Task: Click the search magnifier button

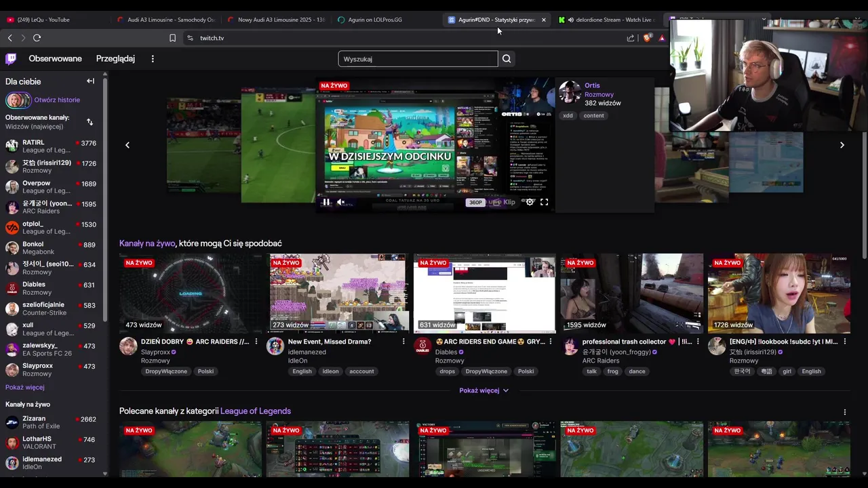Action: [507, 59]
